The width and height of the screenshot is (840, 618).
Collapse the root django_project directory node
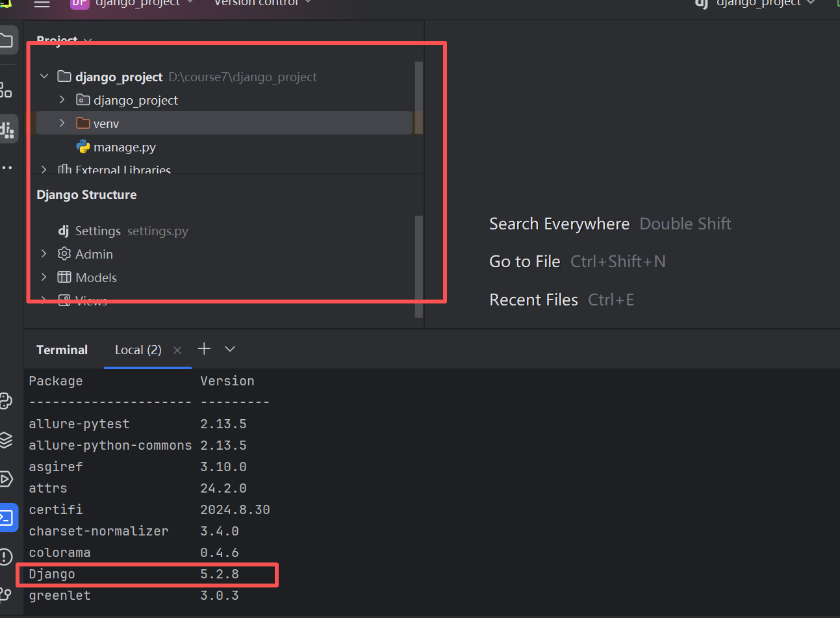(x=44, y=77)
